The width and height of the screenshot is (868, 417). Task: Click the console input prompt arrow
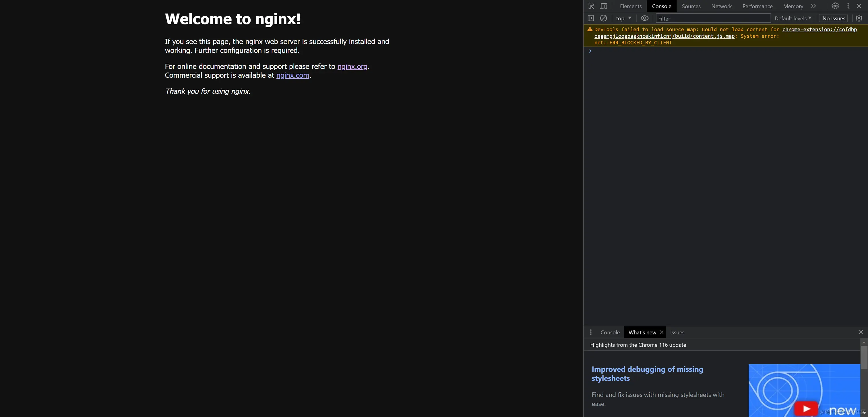[590, 51]
